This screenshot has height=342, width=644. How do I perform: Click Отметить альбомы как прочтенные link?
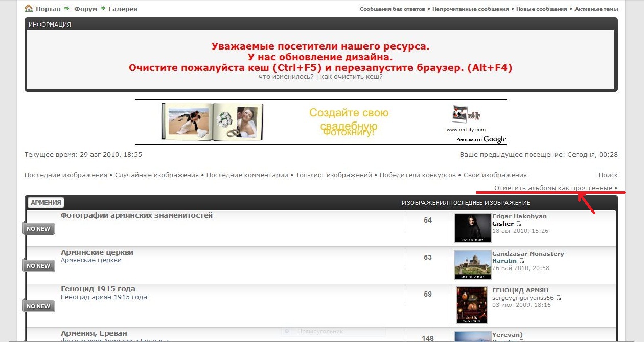[553, 188]
